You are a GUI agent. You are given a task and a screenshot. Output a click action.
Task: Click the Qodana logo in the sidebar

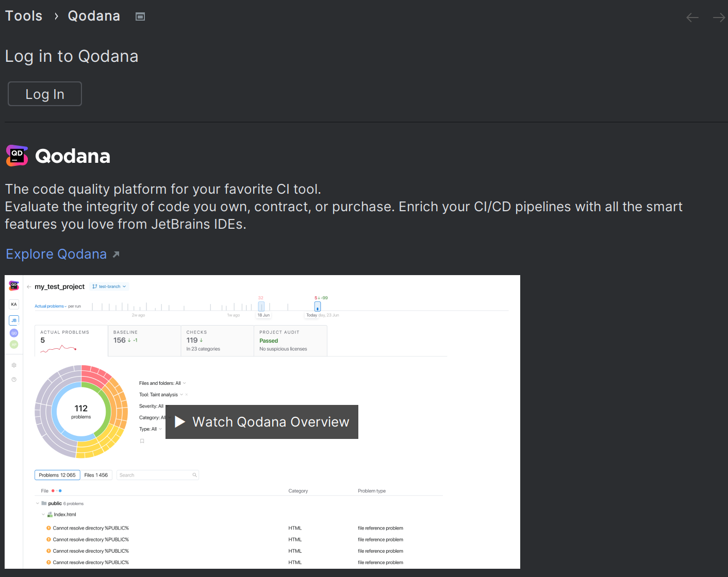tap(13, 285)
